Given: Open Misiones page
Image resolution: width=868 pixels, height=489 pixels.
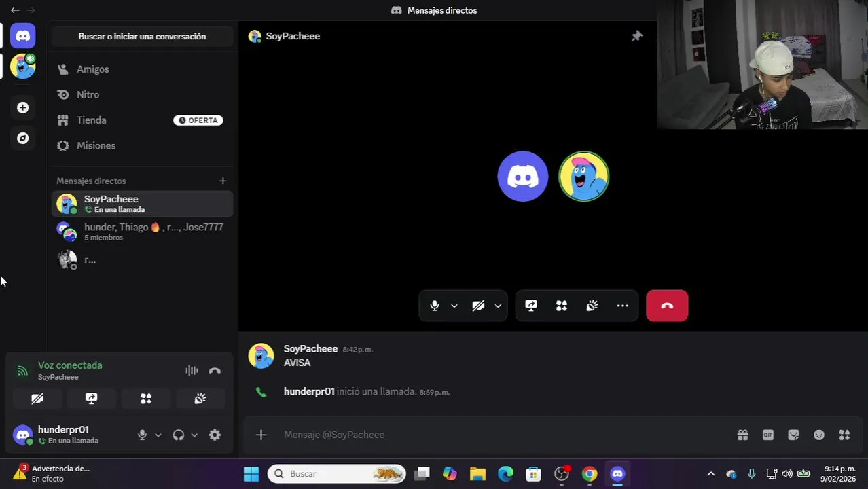Looking at the screenshot, I should [x=142, y=145].
